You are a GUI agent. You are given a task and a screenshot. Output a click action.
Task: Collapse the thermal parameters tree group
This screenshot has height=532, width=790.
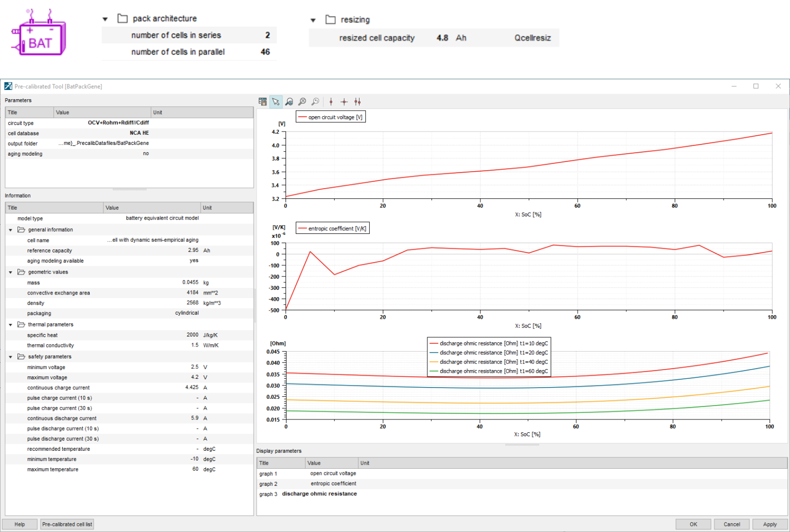click(11, 324)
